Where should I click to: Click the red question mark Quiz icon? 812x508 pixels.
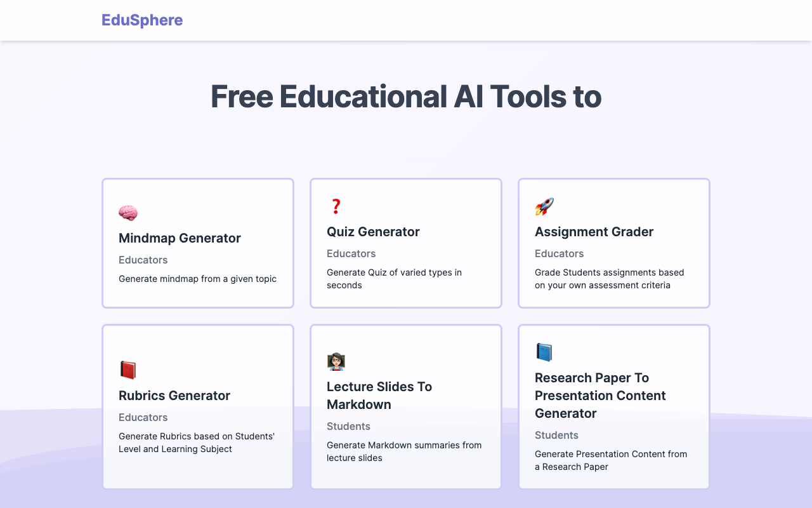click(x=336, y=206)
